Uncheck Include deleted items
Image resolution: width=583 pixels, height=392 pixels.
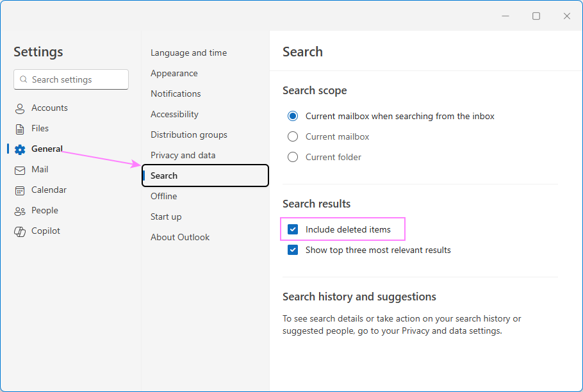click(x=293, y=229)
